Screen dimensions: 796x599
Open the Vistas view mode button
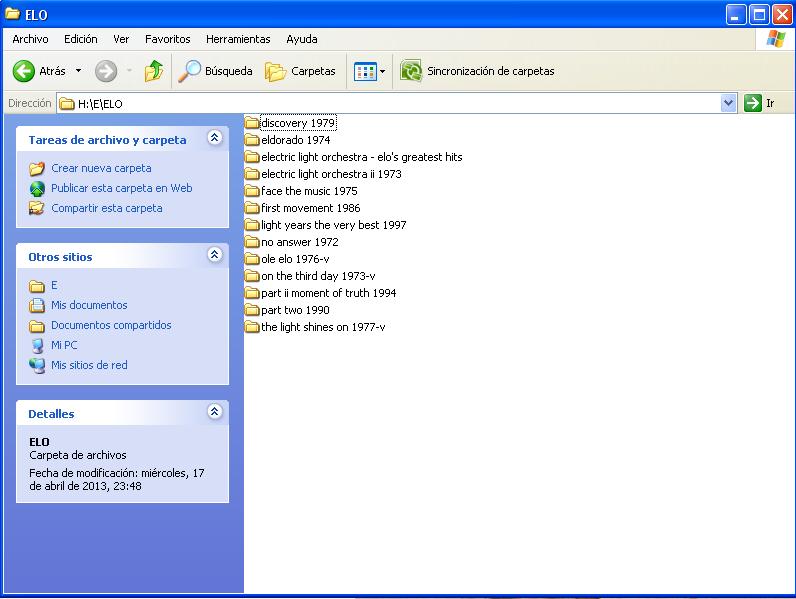click(365, 72)
